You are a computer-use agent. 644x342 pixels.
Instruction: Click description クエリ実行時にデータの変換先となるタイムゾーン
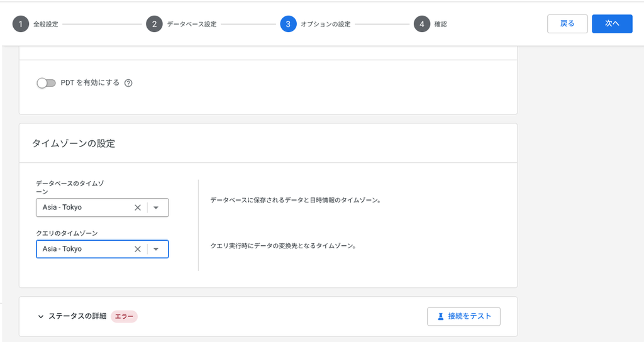284,246
